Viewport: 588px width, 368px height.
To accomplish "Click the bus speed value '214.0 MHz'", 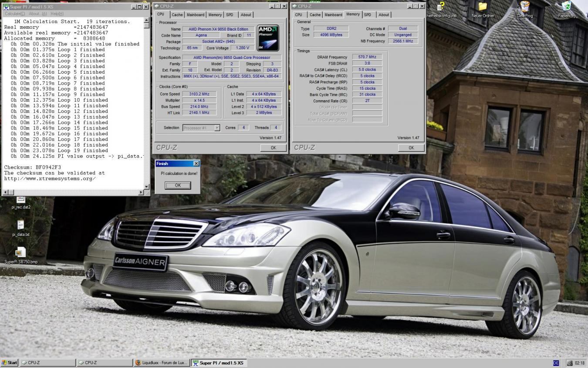I will tap(199, 106).
